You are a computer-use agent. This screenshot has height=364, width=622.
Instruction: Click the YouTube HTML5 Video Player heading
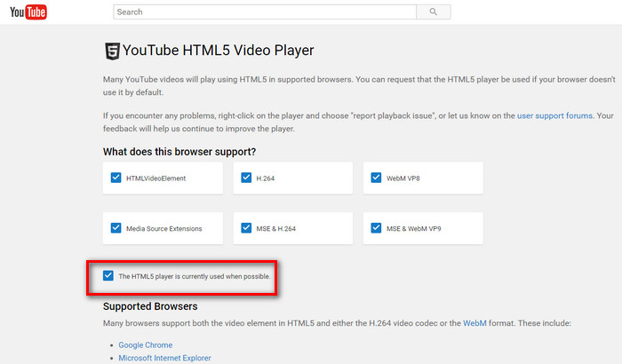219,51
